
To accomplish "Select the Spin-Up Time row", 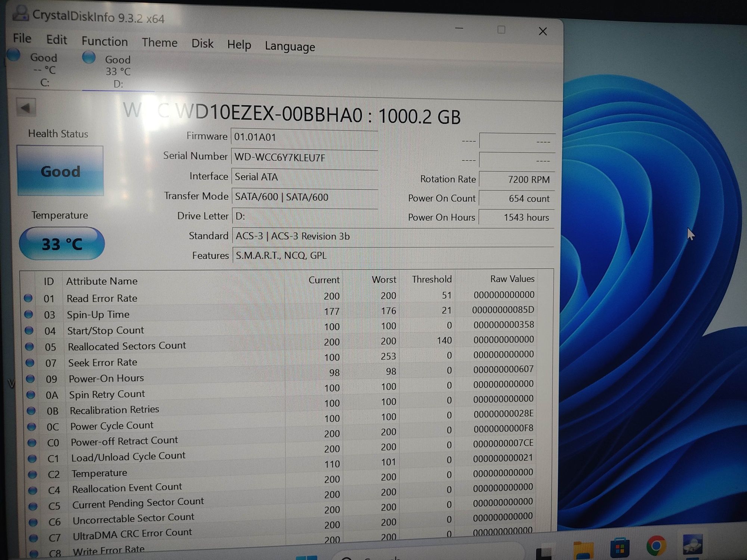I will pyautogui.click(x=280, y=312).
